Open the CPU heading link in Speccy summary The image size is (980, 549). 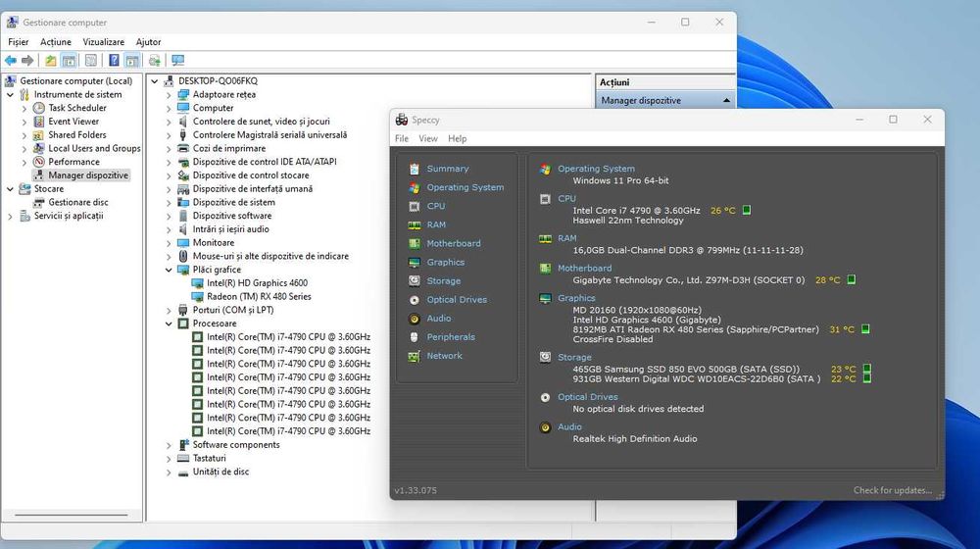566,199
